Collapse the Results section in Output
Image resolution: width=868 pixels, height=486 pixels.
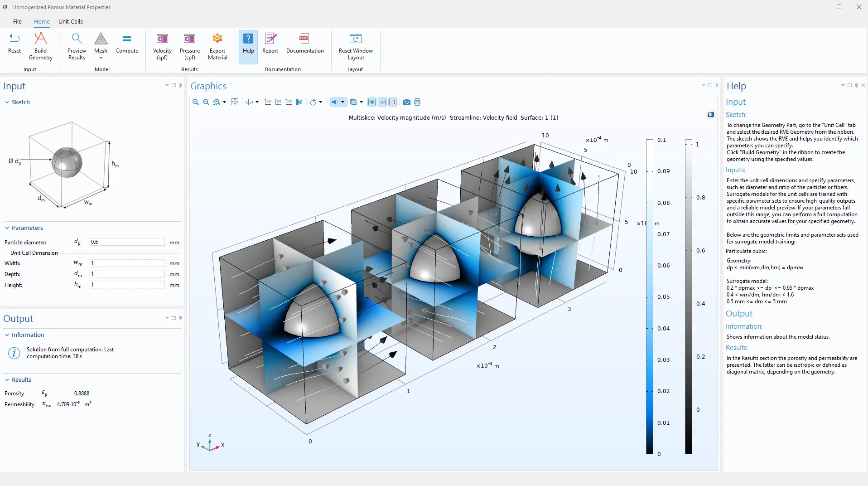click(7, 380)
